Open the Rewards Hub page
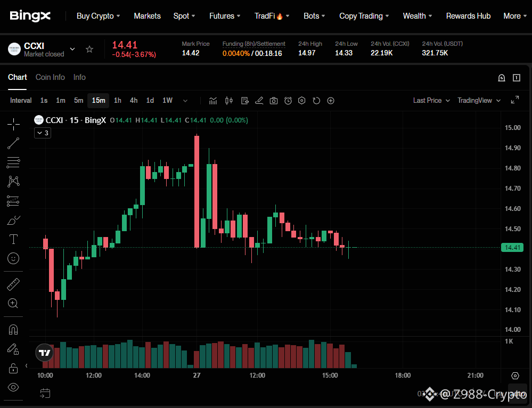This screenshot has width=532, height=408. tap(468, 16)
